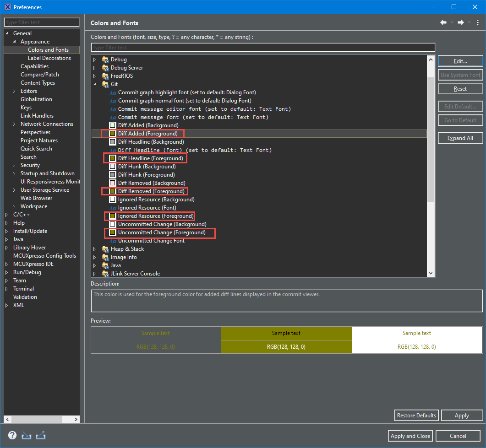Click the Apply and Close button
Image resolution: width=486 pixels, height=448 pixels.
tap(410, 436)
